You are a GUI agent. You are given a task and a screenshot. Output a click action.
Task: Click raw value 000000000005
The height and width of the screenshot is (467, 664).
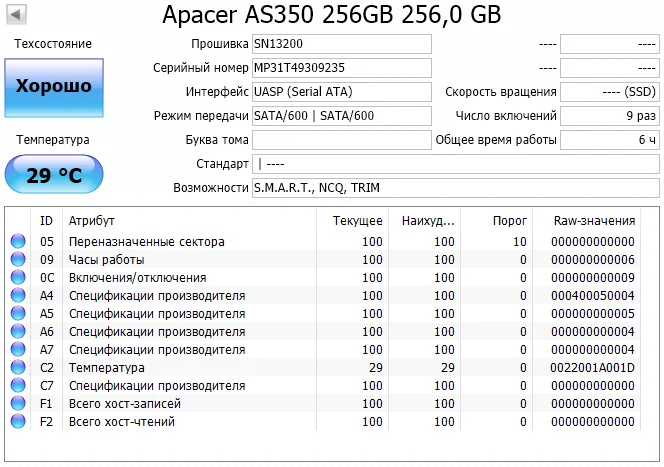(x=592, y=313)
